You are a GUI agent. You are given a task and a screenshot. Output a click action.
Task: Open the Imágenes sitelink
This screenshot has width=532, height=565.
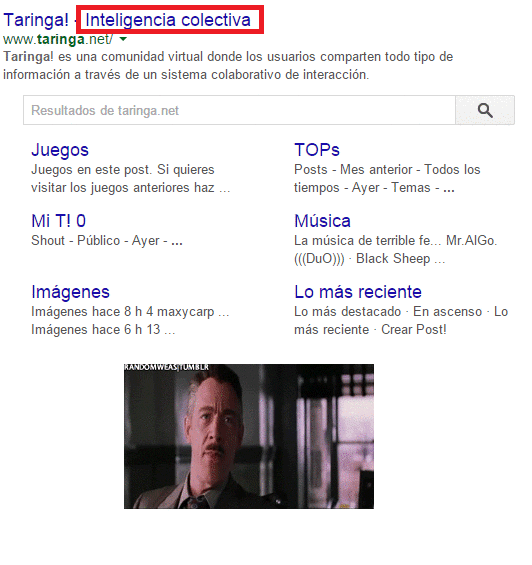coord(70,292)
